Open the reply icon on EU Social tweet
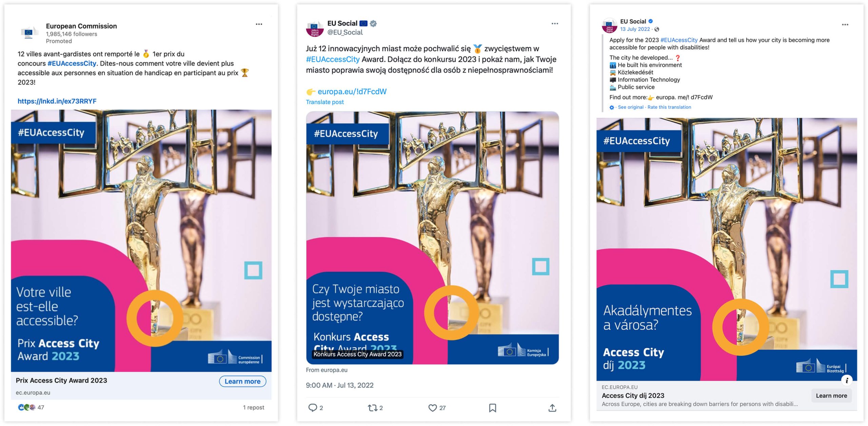Viewport: 868px width, 426px height. 312,407
